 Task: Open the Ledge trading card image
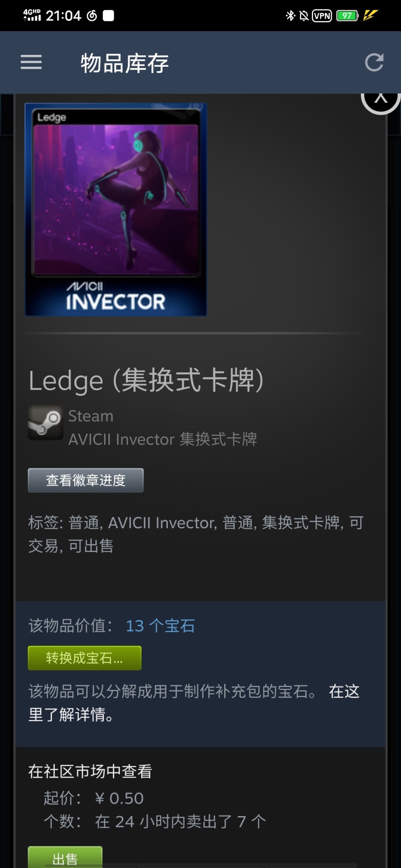(116, 209)
